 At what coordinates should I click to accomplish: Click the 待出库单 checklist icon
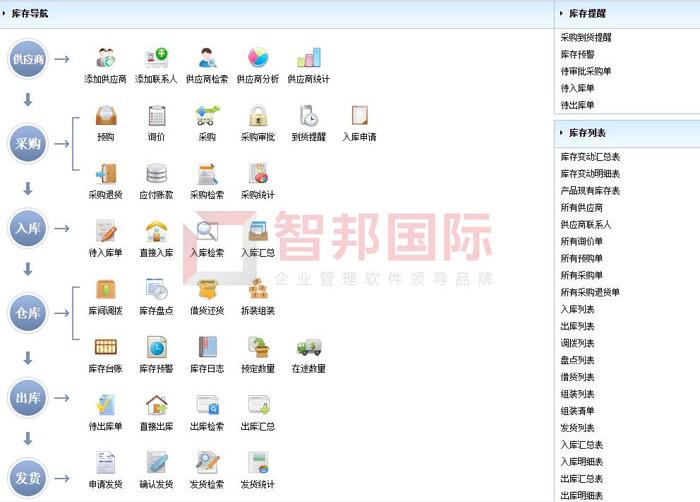[106, 405]
